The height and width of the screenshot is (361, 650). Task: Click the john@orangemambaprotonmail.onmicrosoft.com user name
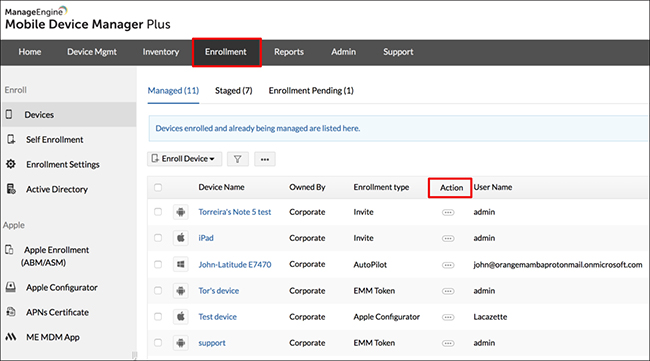pyautogui.click(x=558, y=264)
